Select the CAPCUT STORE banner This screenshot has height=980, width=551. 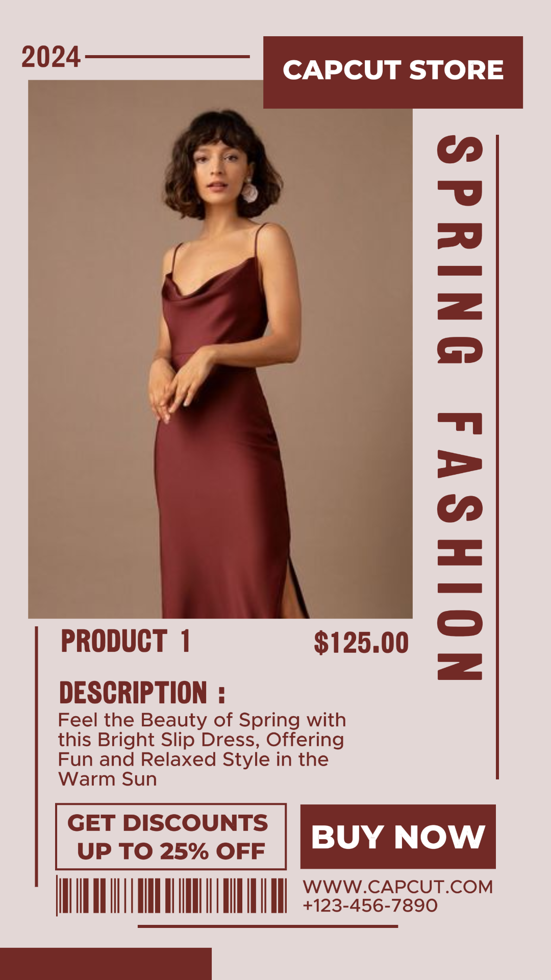pyautogui.click(x=393, y=72)
